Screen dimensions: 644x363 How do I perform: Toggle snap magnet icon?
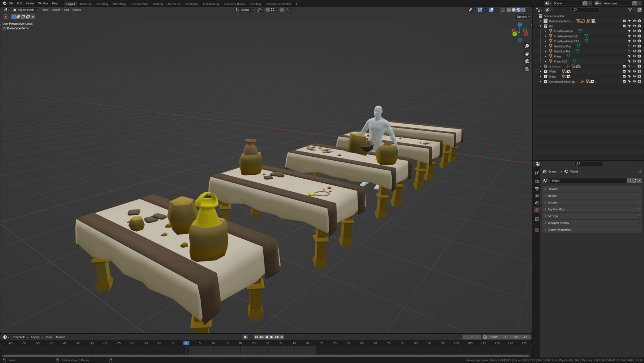(268, 10)
